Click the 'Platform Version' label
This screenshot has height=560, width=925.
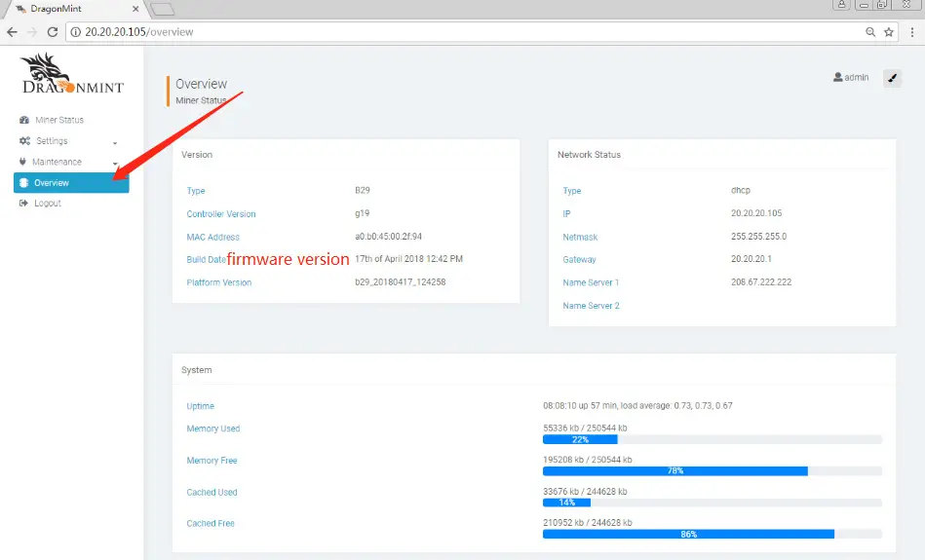point(219,282)
